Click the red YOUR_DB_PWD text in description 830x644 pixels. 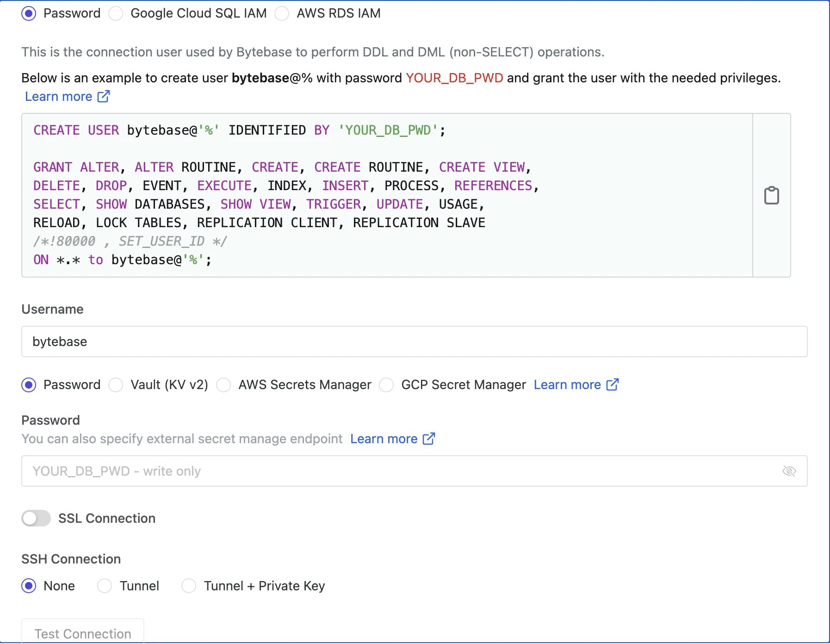coord(454,78)
